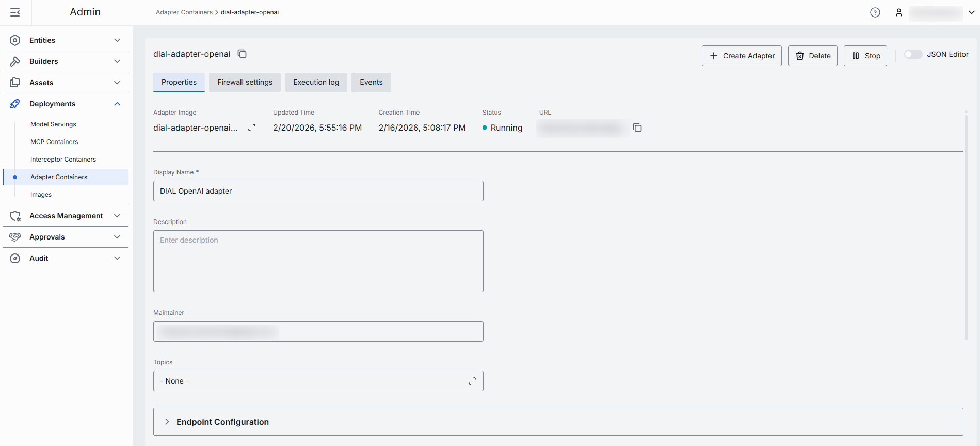This screenshot has width=980, height=446.
Task: Collapse the Deployments section
Action: tap(117, 104)
